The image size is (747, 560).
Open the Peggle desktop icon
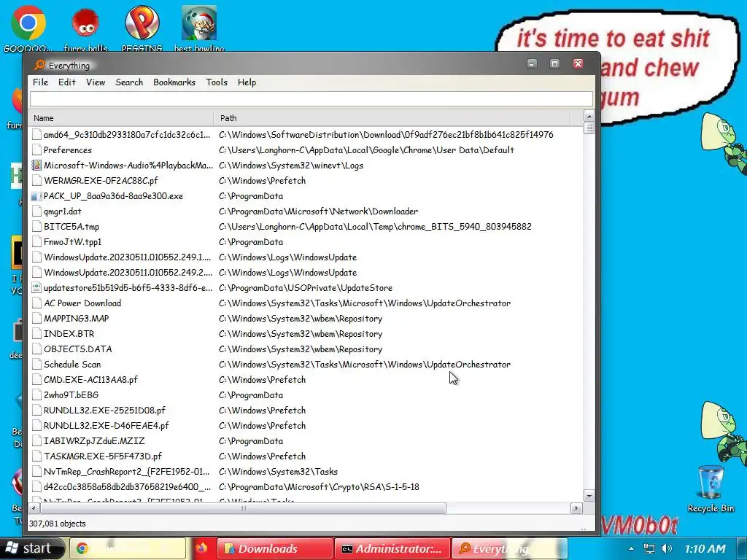[142, 28]
